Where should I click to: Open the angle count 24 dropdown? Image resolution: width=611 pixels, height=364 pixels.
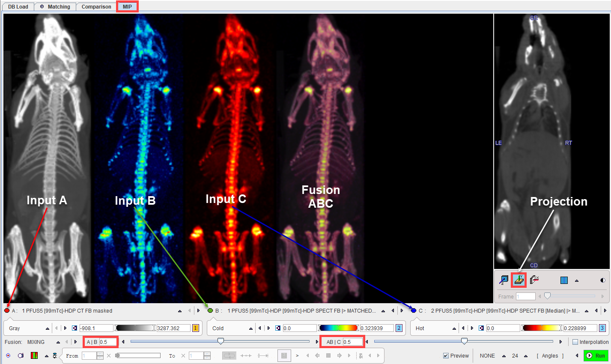[x=527, y=356]
